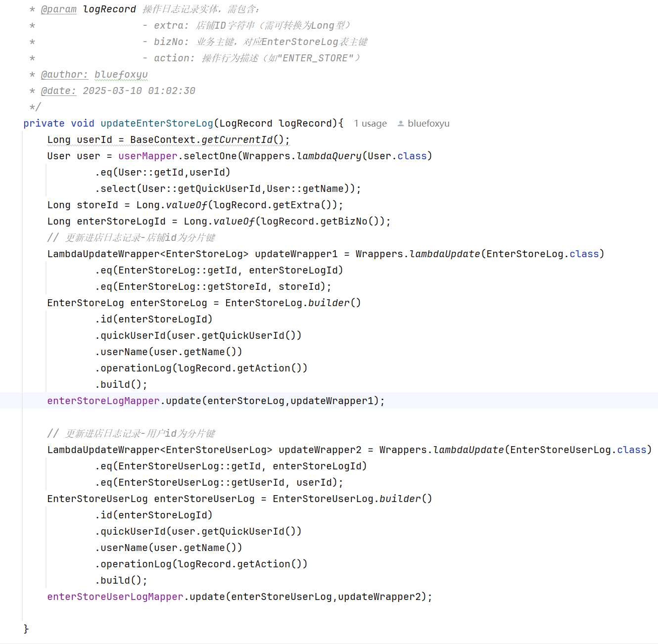Click the updateEnterStoreLog method name

pyautogui.click(x=157, y=124)
